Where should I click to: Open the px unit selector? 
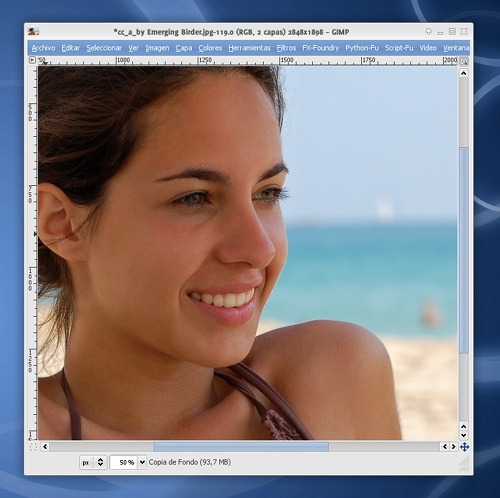(86, 463)
